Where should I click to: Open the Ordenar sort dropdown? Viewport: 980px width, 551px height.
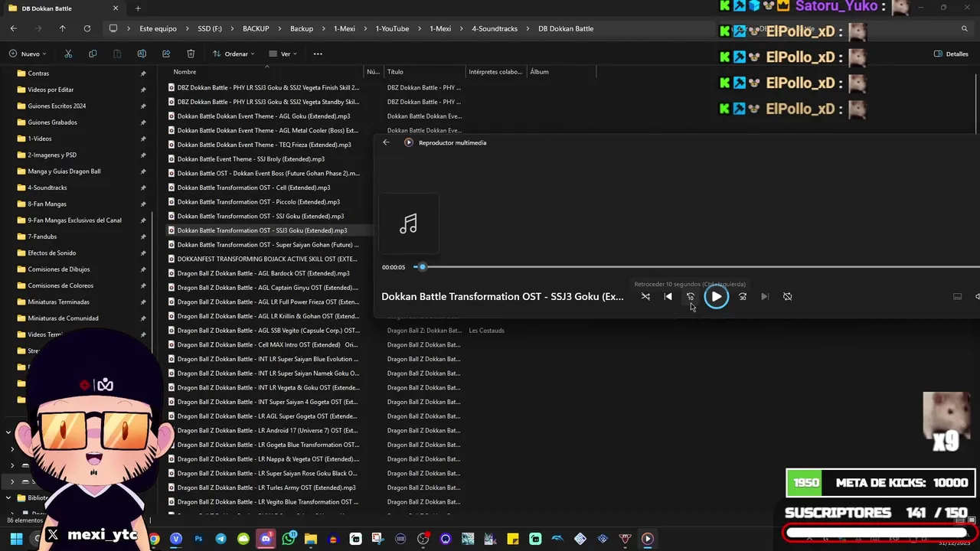[x=234, y=54]
